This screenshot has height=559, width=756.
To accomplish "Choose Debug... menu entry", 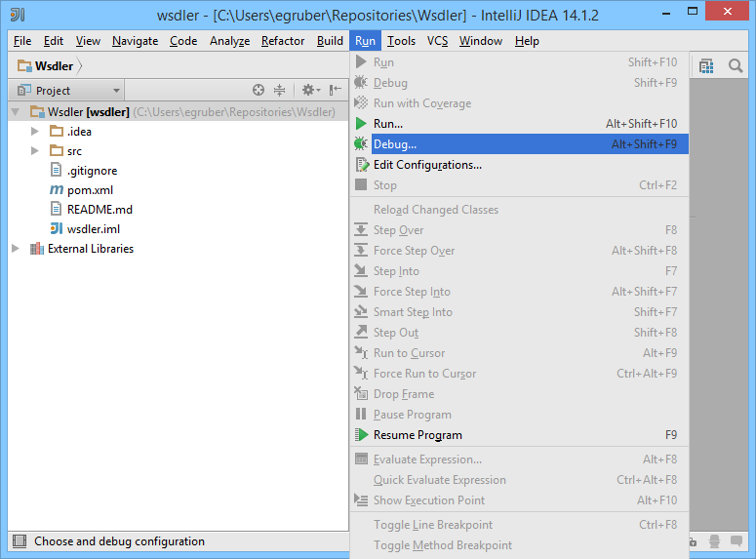I will coord(520,144).
